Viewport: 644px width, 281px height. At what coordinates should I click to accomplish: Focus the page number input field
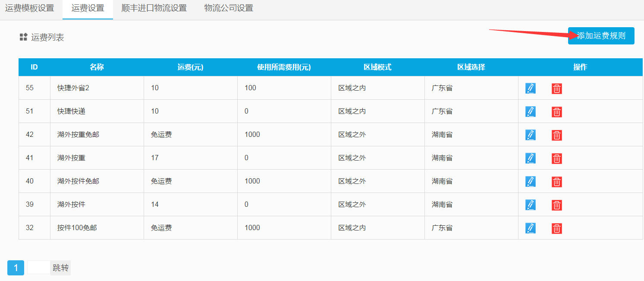pos(39,268)
